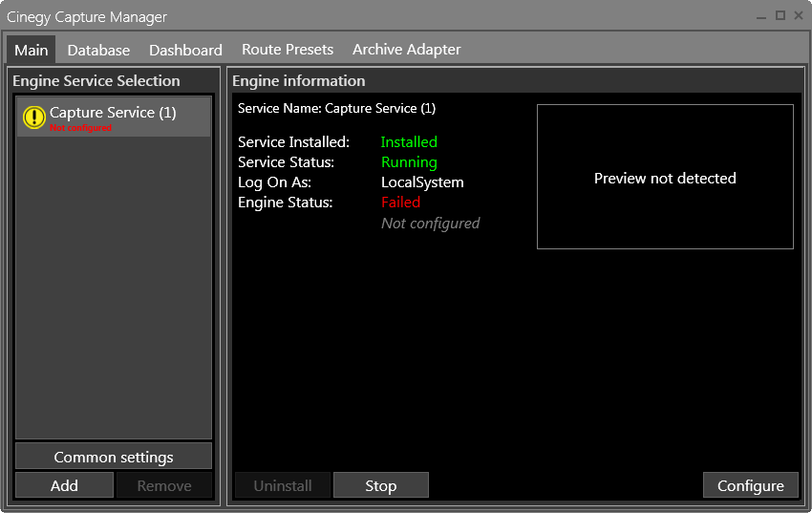
Task: Stop the capture service
Action: click(380, 485)
